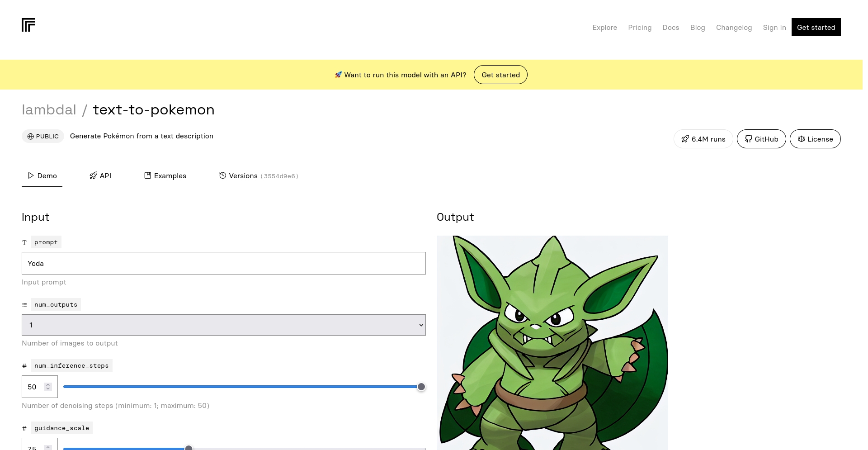
Task: Open the num_outputs dropdown
Action: tap(224, 325)
